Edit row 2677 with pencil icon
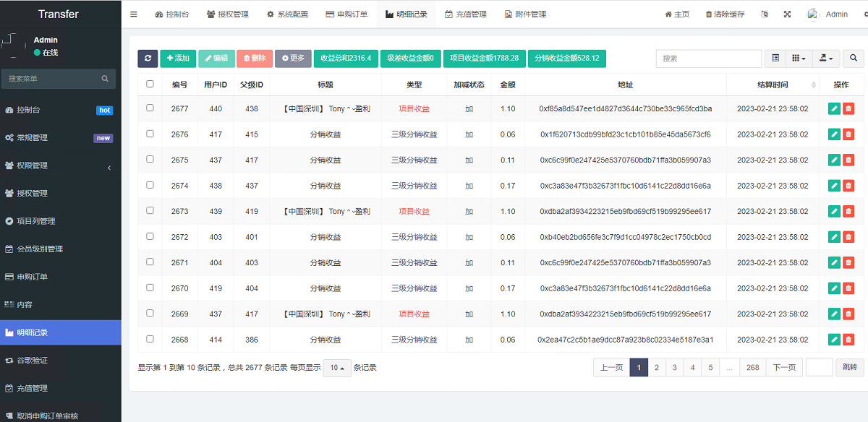Viewport: 868px width, 422px height. tap(834, 108)
